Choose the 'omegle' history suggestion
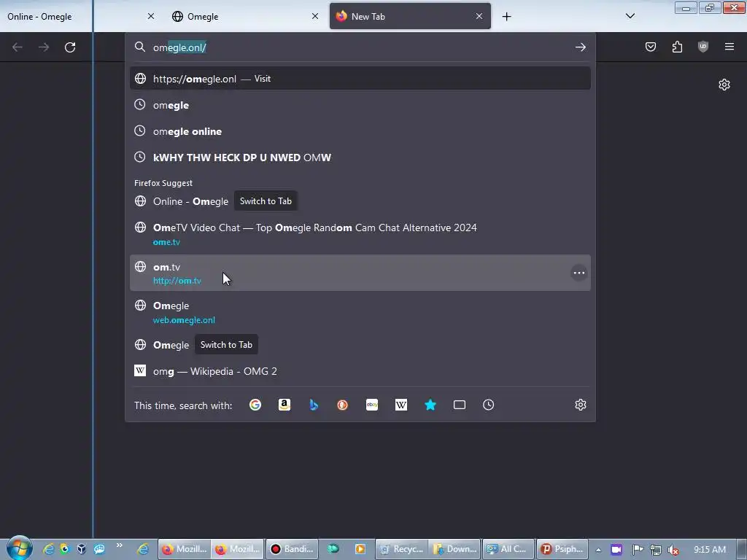The image size is (747, 560). click(360, 105)
